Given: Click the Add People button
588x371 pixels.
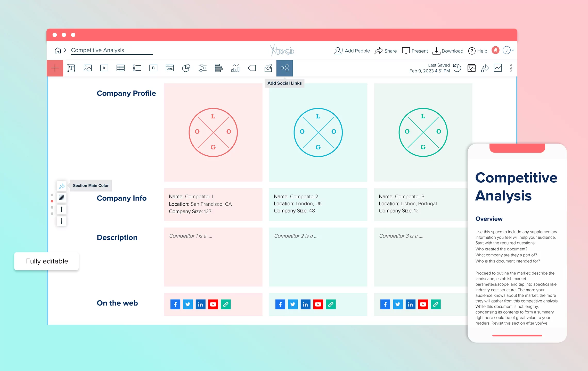Looking at the screenshot, I should pos(352,51).
